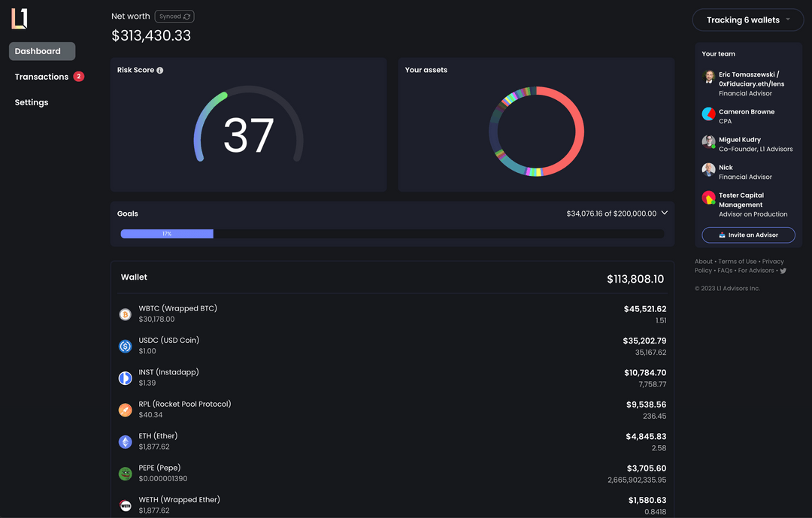
Task: Click the PEPE amount 2,665,902,335.95
Action: [x=637, y=480]
